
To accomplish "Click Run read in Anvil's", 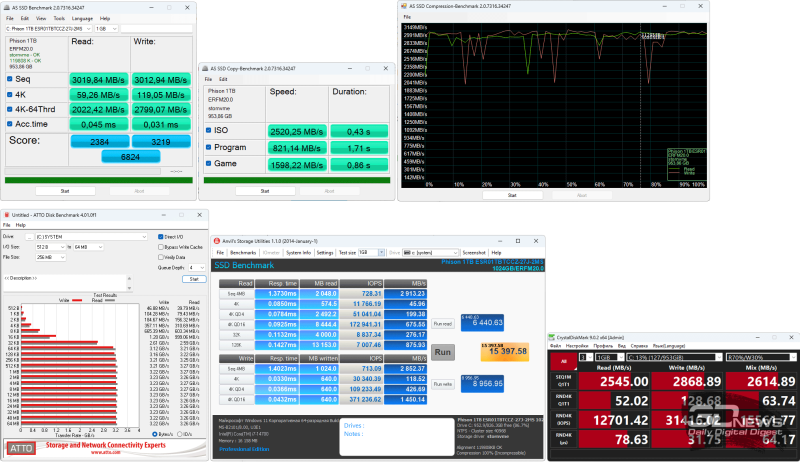I will pyautogui.click(x=442, y=323).
